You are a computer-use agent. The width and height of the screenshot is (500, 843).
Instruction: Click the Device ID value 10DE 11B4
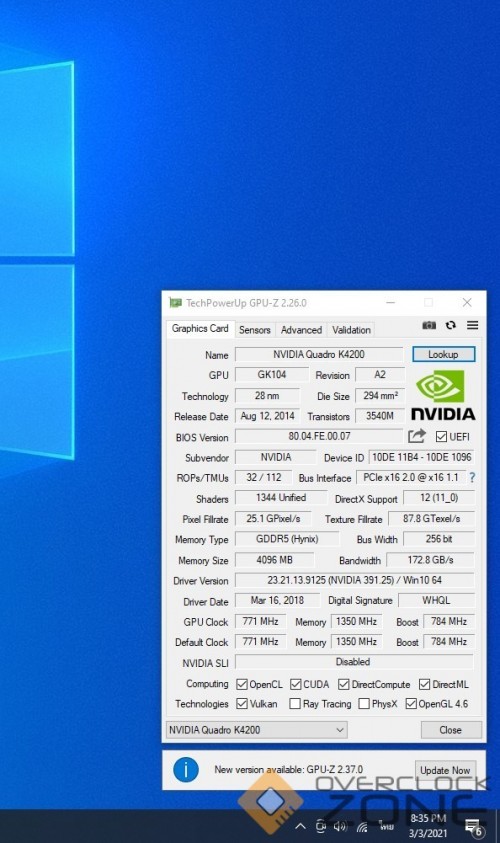tap(422, 457)
